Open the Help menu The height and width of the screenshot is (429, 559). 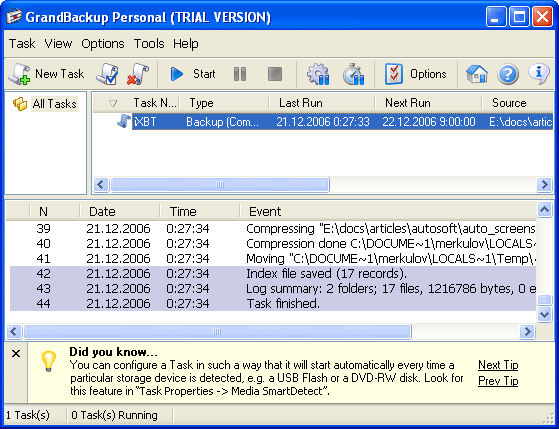[x=186, y=44]
